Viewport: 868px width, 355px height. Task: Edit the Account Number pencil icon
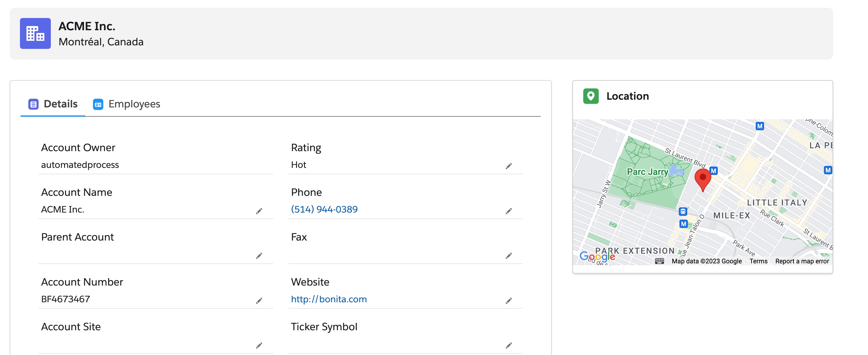259,300
